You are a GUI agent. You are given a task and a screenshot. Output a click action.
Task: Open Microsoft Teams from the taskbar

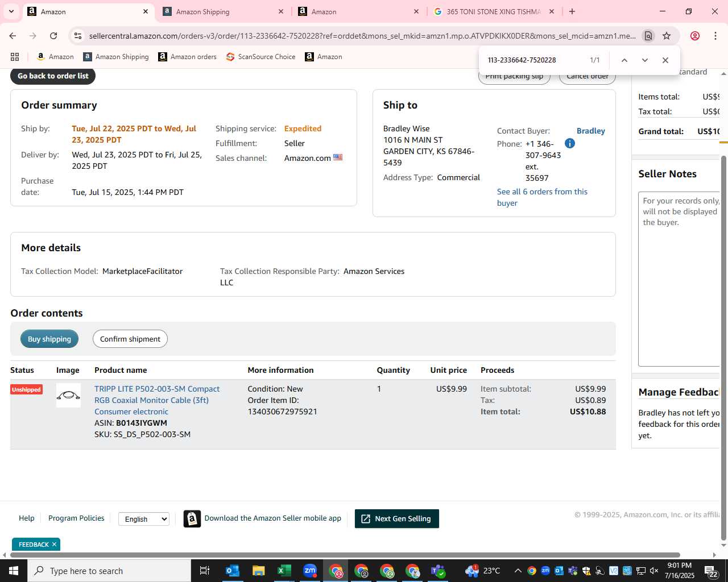438,571
